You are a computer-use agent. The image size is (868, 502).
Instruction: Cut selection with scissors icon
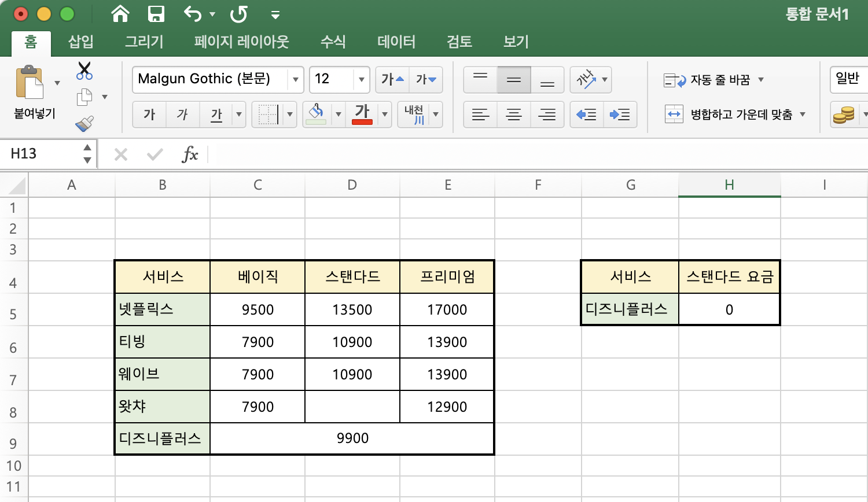pyautogui.click(x=84, y=71)
